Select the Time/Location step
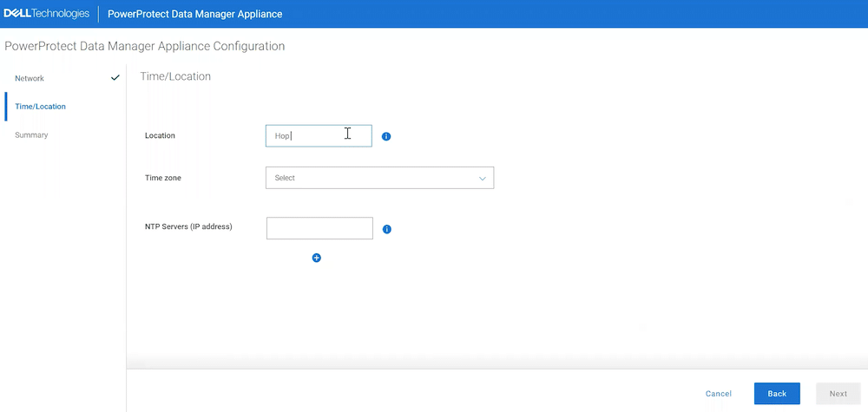The height and width of the screenshot is (412, 868). pyautogui.click(x=41, y=106)
